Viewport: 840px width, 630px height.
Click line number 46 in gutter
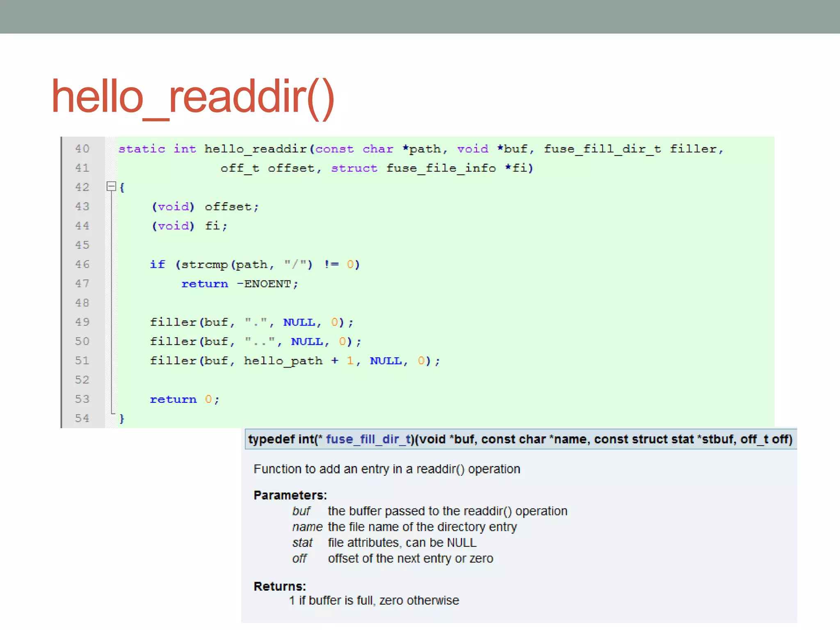82,264
